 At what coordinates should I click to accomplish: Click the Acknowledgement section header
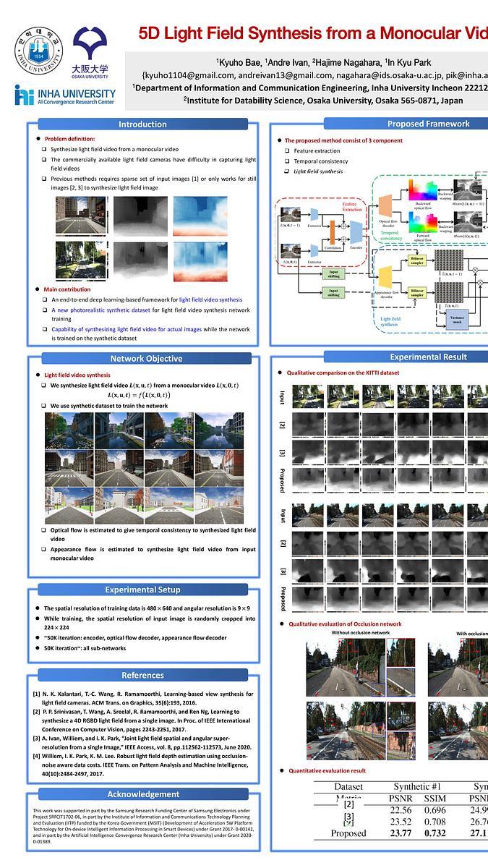coord(142,794)
